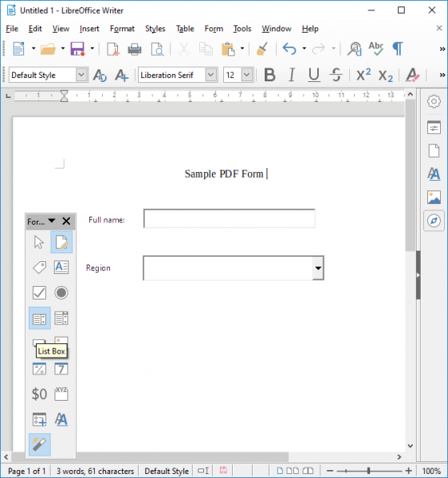Click the zoom slider handle

(368, 471)
